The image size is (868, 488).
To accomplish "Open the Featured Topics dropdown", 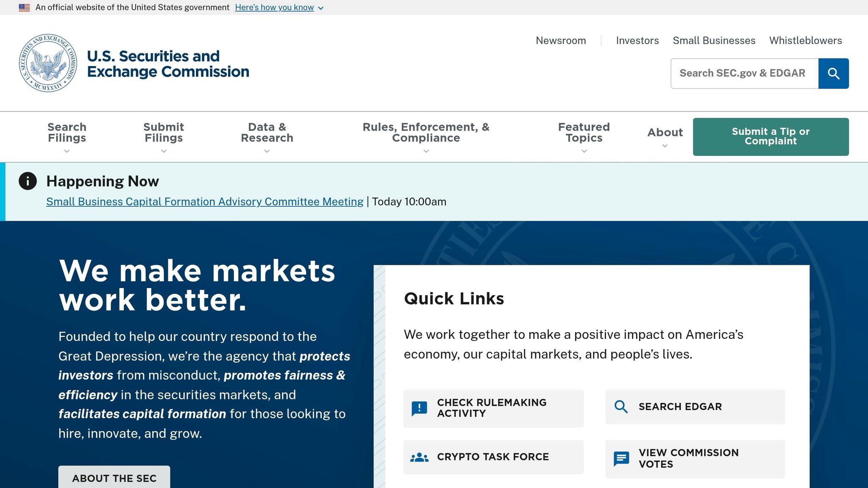I will coord(584,137).
